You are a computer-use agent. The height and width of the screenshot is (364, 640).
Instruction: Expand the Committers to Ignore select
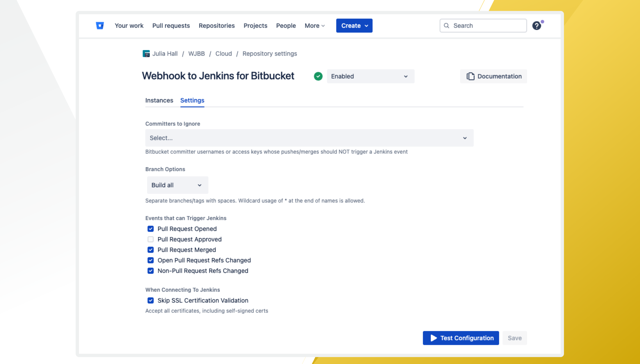(309, 138)
